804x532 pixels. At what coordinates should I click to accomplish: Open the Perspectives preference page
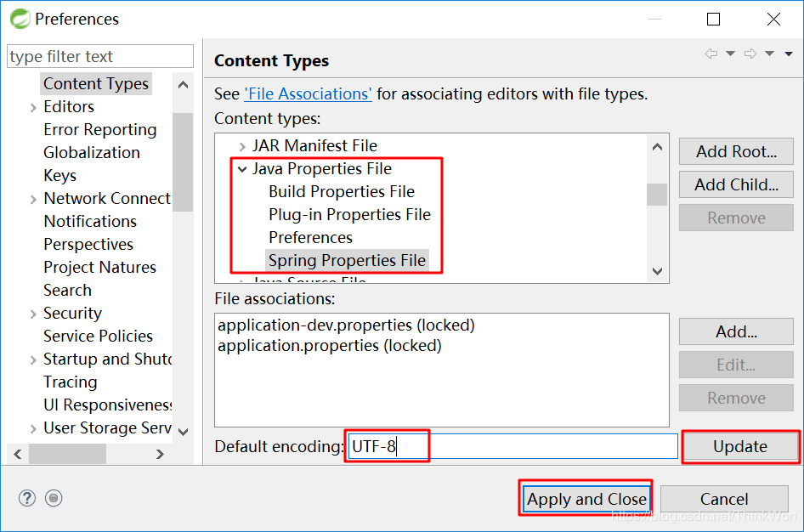[88, 244]
